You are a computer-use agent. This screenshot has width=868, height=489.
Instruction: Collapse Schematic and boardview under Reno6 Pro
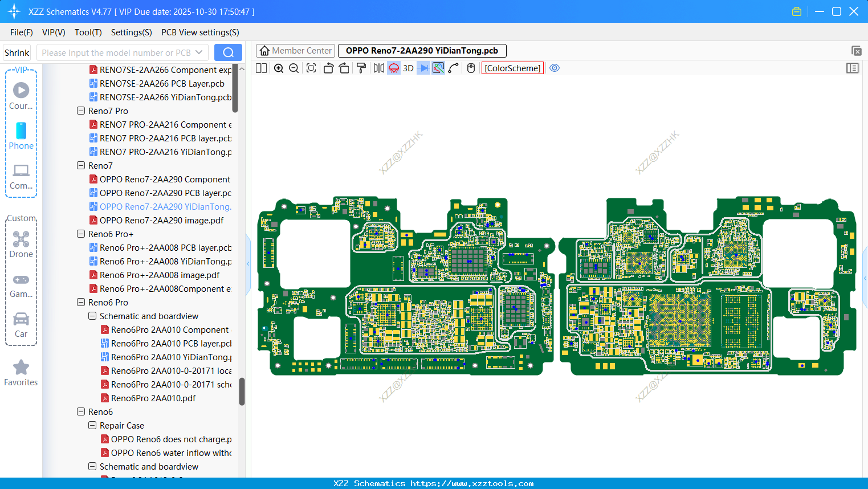[92, 316]
